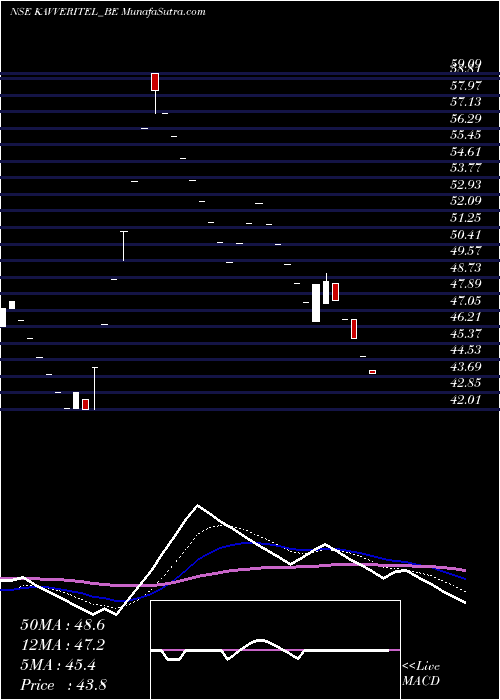Viewport: 500px width, 700px height.
Task: Select the 49.57 price label
Action: coord(466,251)
